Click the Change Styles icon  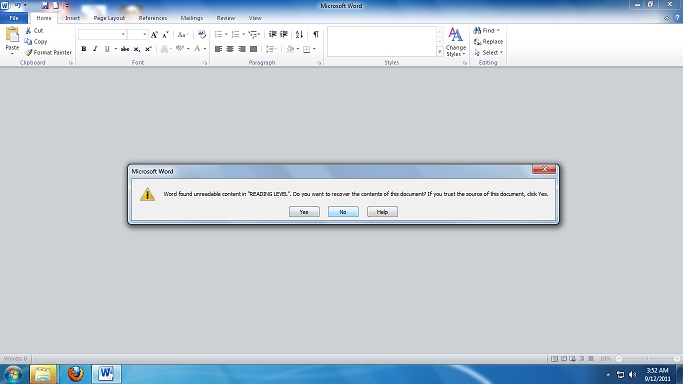tap(456, 42)
